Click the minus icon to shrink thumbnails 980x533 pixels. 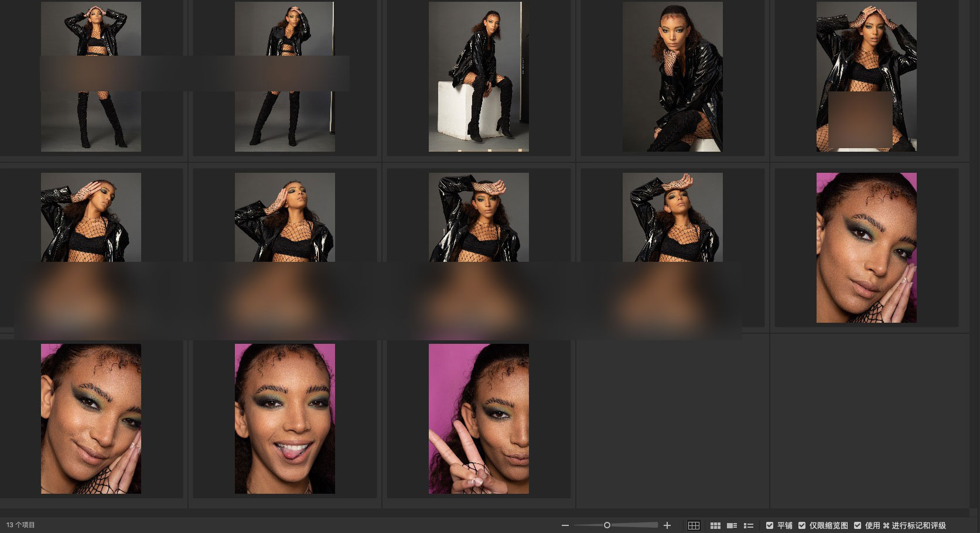coord(565,525)
